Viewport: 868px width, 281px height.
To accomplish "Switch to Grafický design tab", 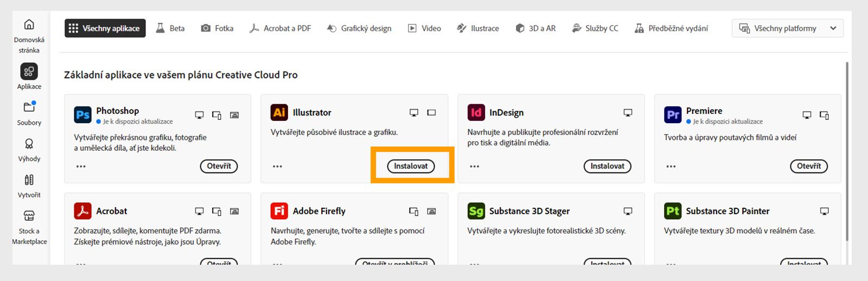I will 359,28.
